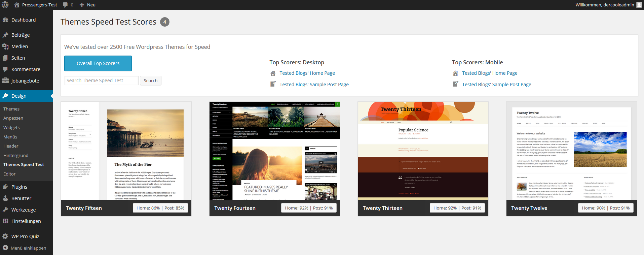Go to Menüs in Design submenu

point(10,137)
